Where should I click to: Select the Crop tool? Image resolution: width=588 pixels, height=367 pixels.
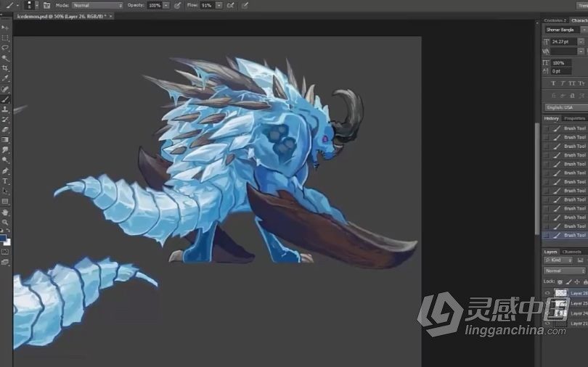5,68
